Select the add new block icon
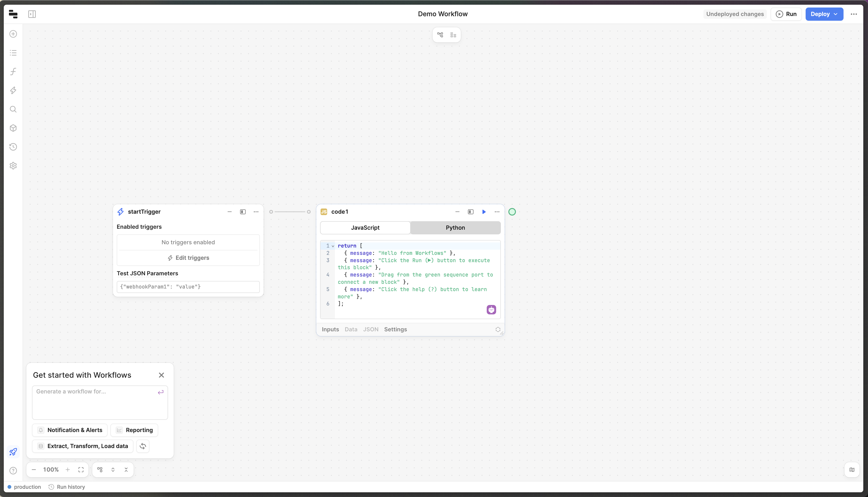The height and width of the screenshot is (497, 868). coord(13,34)
